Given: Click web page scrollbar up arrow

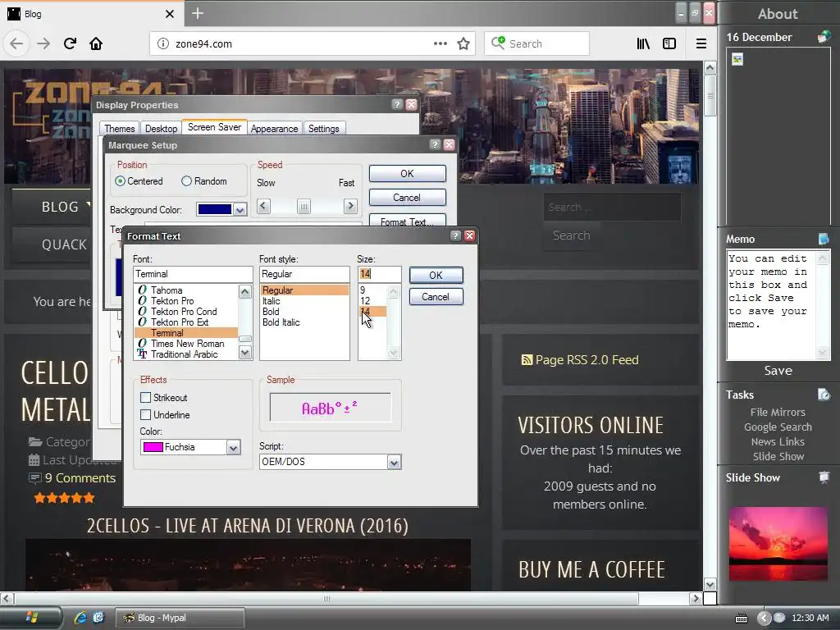Looking at the screenshot, I should pos(710,67).
